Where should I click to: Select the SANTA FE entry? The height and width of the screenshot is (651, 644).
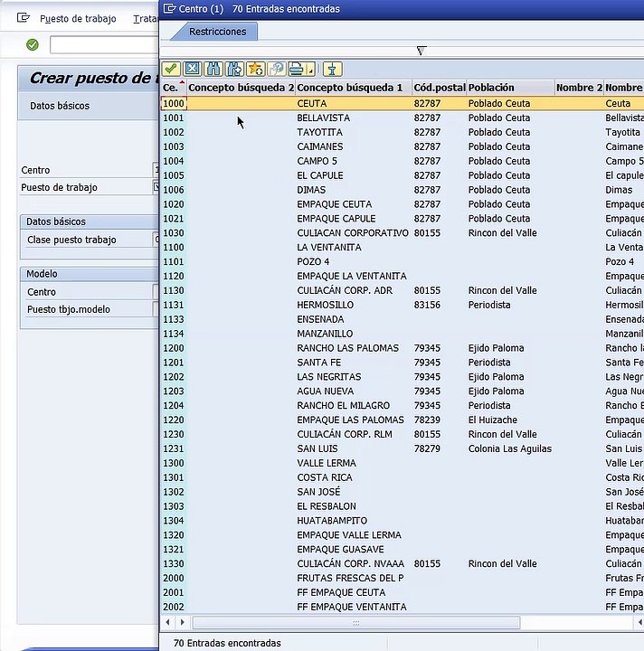318,363
